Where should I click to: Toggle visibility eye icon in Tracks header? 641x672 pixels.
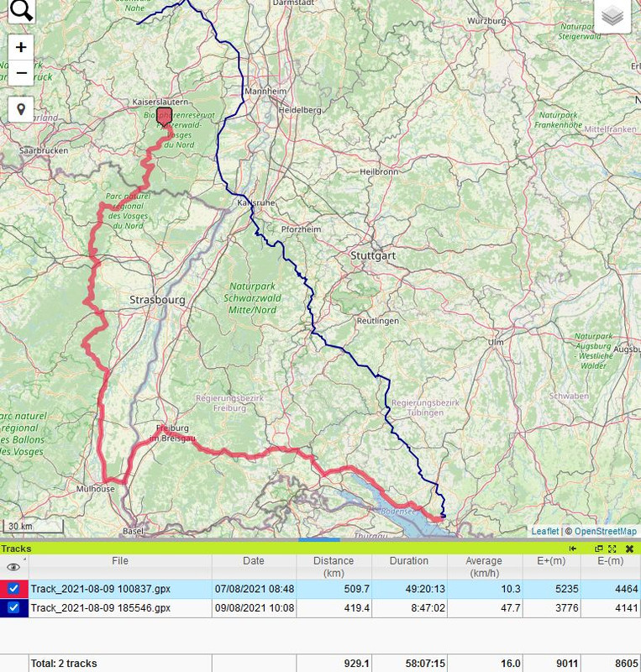[x=13, y=567]
